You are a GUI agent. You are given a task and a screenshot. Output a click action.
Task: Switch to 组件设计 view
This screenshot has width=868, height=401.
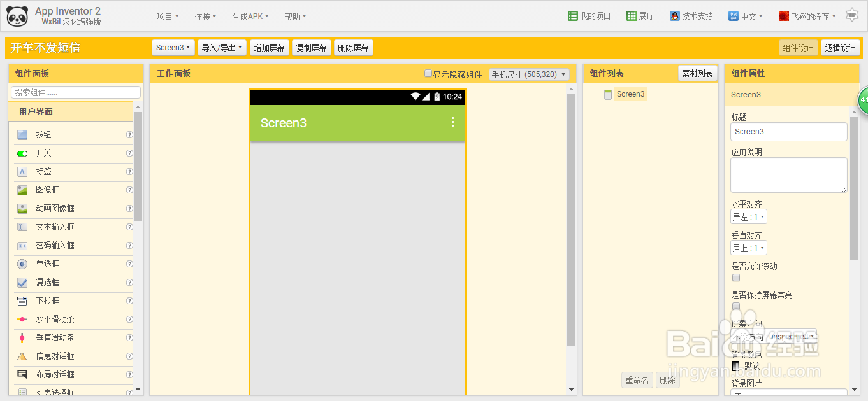[x=798, y=48]
